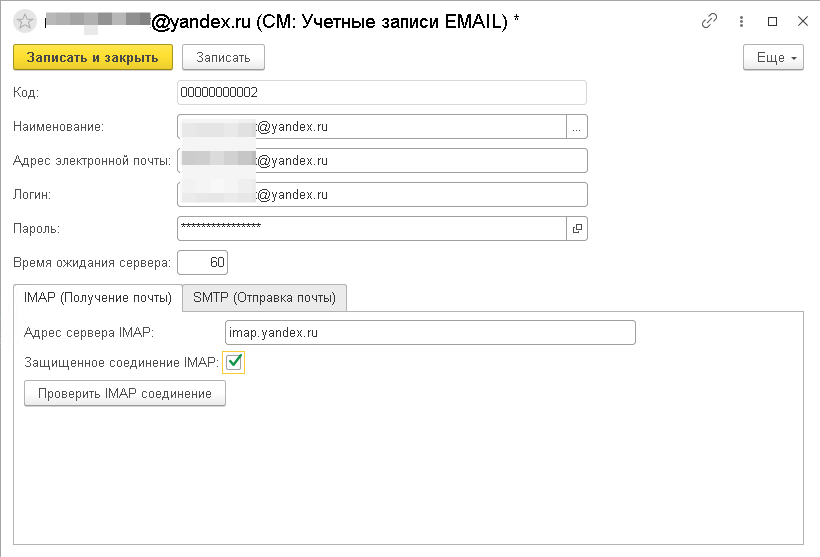Add form to favorites with star icon
The height and width of the screenshot is (557, 820).
(25, 21)
